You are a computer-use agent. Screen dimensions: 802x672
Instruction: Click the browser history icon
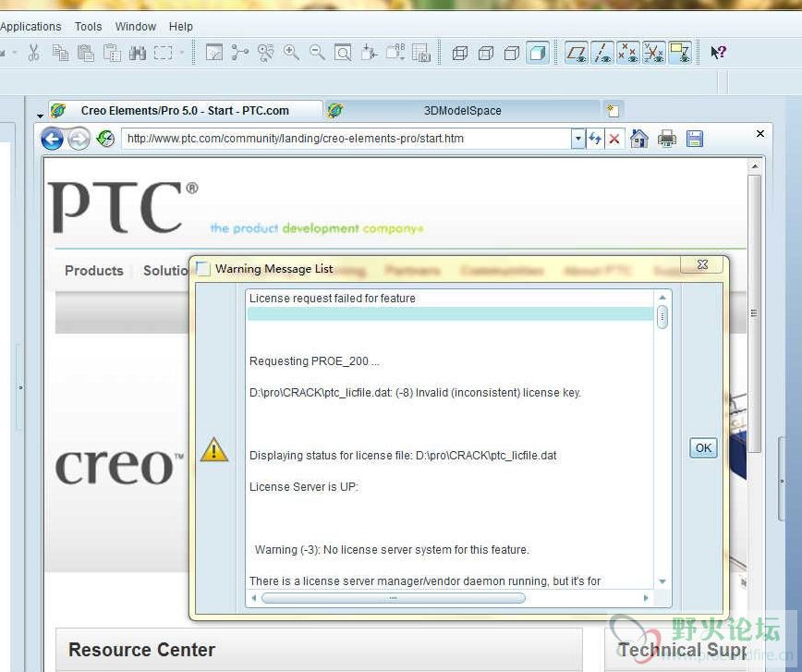(x=105, y=139)
